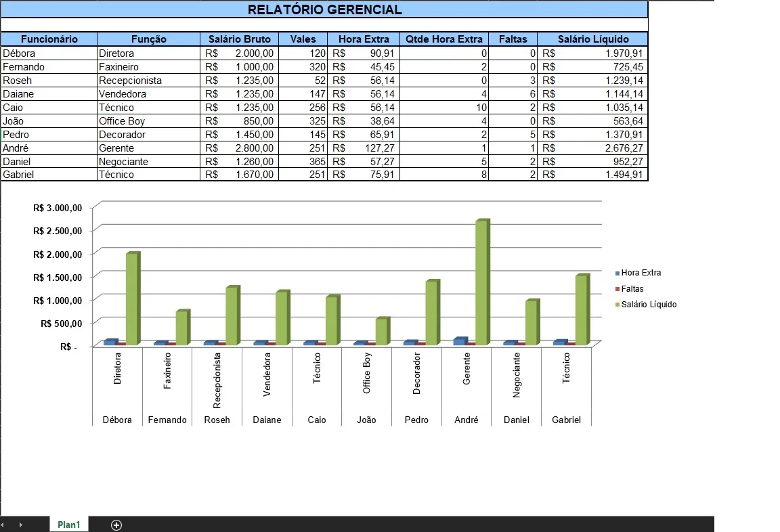Select the Vendedora function cell in table

coord(149,93)
